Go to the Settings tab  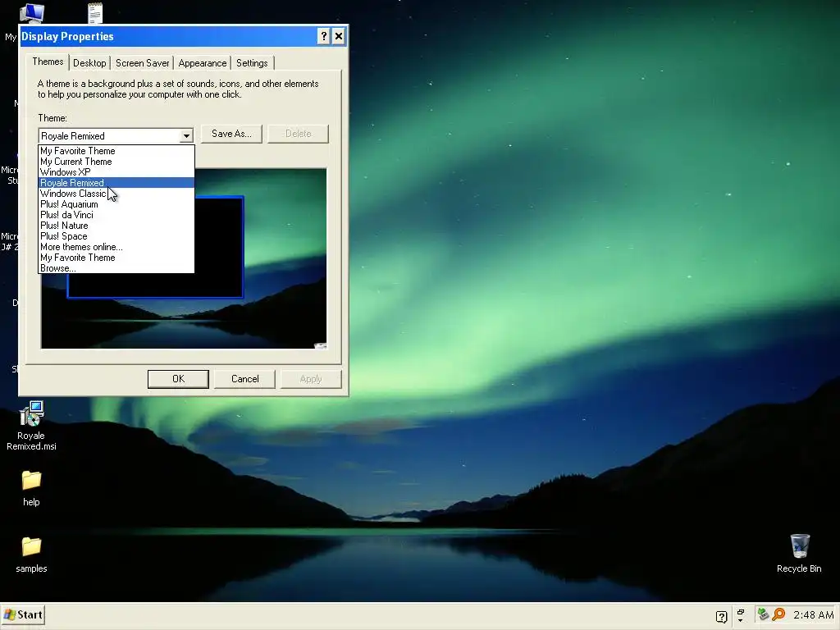(x=252, y=63)
